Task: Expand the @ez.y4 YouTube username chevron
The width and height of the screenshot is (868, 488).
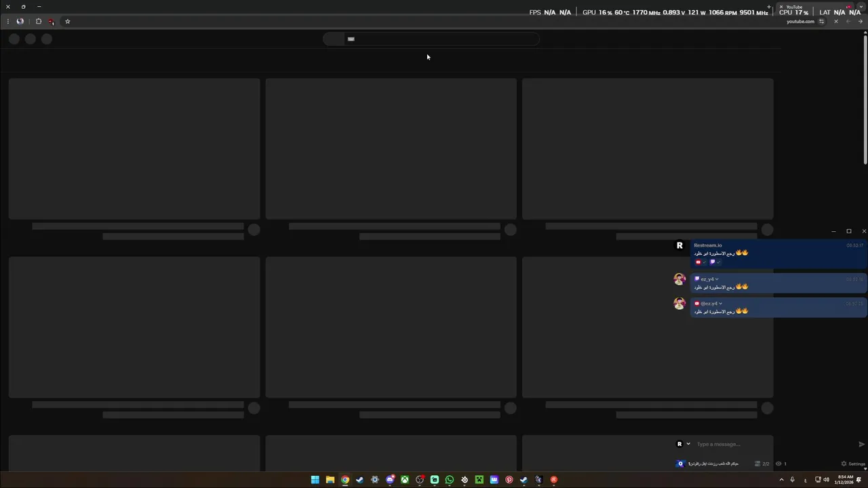Action: [720, 304]
